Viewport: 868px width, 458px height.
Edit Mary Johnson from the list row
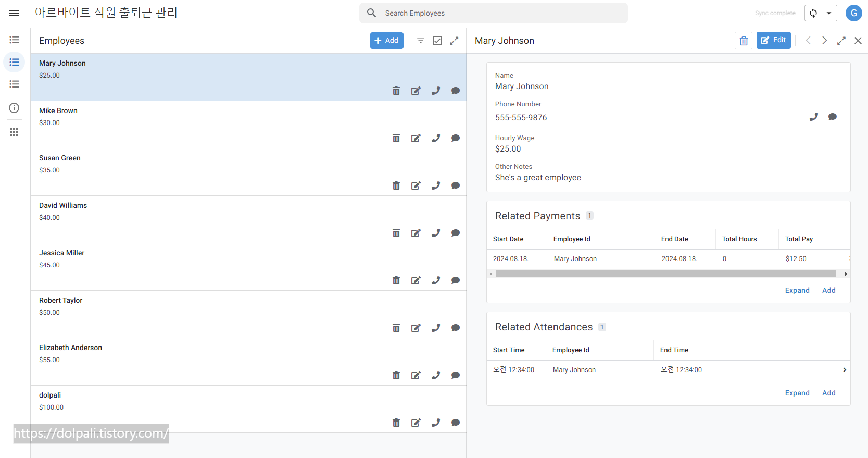pos(416,91)
